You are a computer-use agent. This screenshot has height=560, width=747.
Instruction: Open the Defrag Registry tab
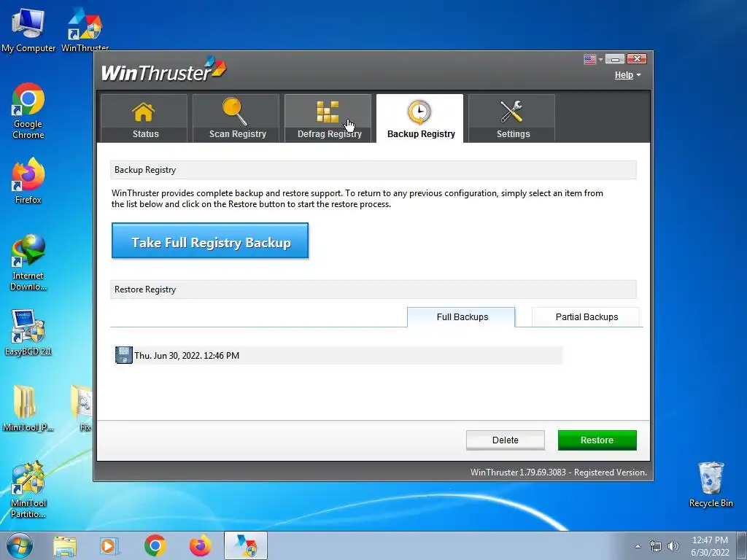(328, 118)
